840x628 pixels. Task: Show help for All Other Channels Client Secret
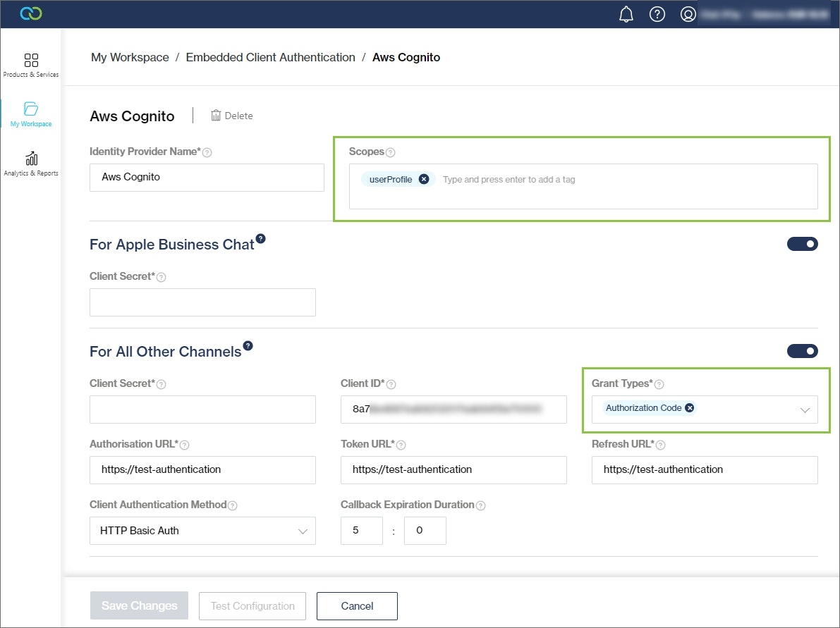click(x=162, y=384)
